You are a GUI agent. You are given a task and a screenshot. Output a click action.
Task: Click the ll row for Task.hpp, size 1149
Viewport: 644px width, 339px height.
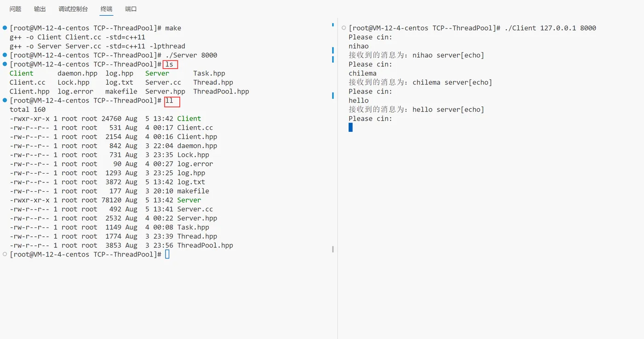(109, 227)
